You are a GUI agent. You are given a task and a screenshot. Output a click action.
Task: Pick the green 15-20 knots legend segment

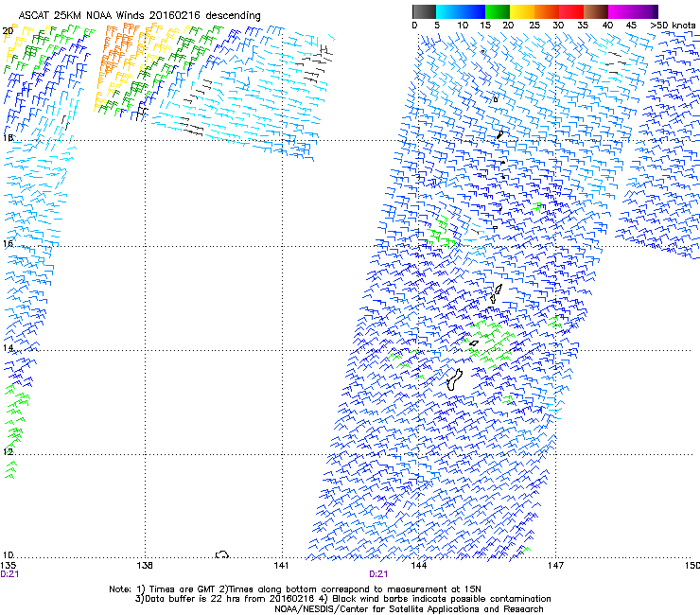498,11
